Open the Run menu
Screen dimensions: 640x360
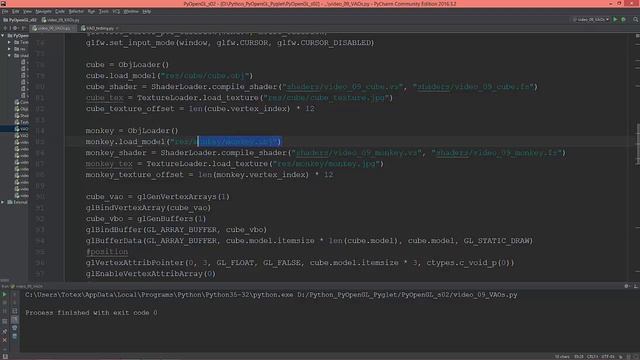pyautogui.click(x=91, y=11)
